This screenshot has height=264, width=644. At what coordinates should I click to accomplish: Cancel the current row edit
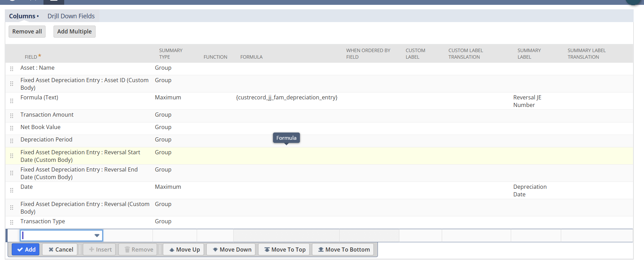pyautogui.click(x=60, y=250)
